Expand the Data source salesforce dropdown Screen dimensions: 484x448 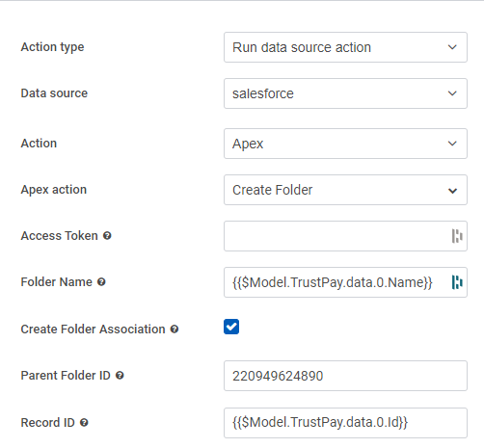click(x=345, y=93)
